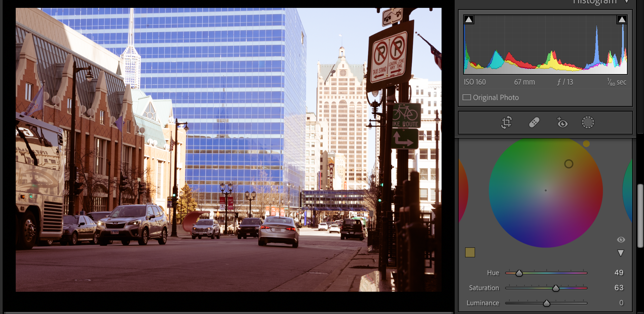Open the Histogram disclosure arrow
644x314 pixels.
click(626, 2)
